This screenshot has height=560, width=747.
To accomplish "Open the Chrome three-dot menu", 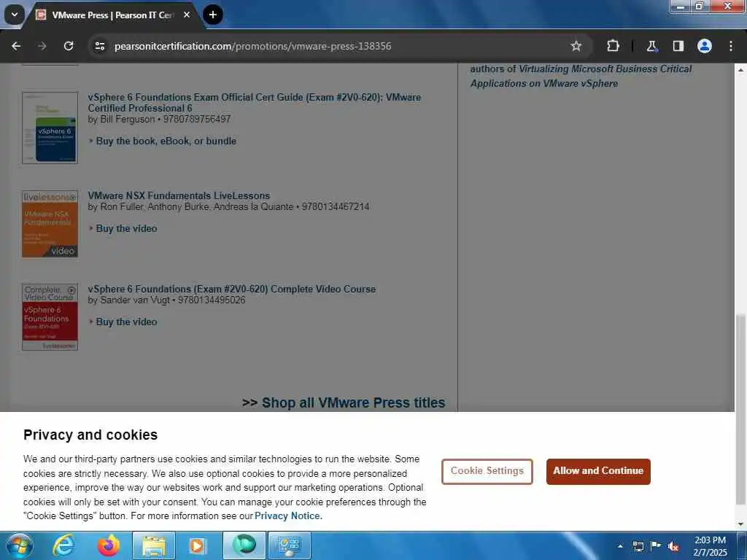I will point(731,46).
